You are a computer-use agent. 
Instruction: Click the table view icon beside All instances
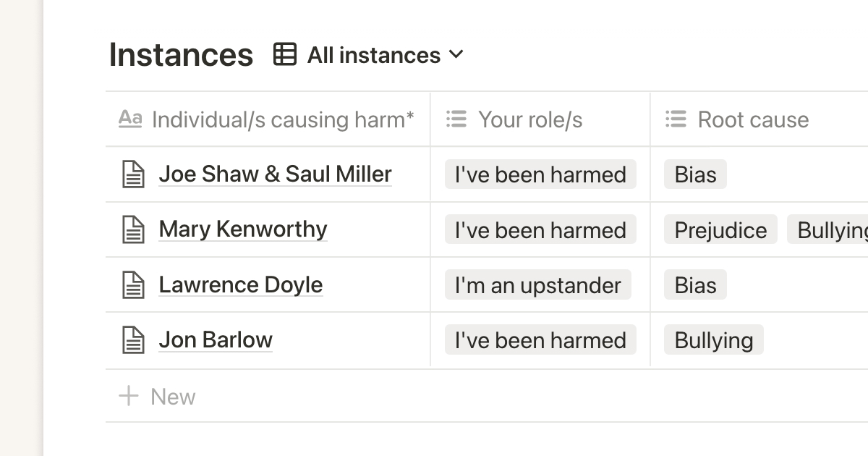tap(285, 54)
